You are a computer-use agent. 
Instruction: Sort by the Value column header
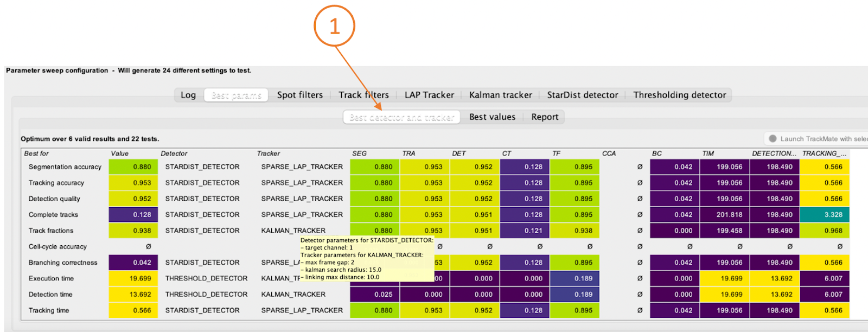click(x=120, y=154)
